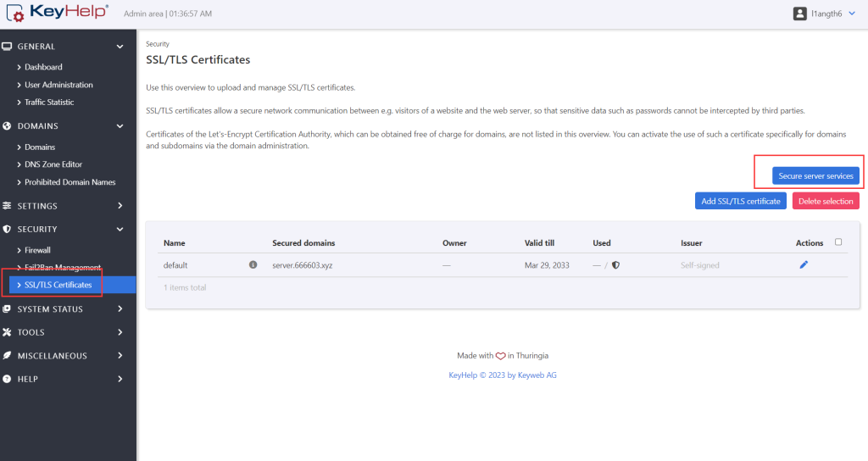Open the Firewall menu item
Image resolution: width=868 pixels, height=461 pixels.
click(37, 250)
